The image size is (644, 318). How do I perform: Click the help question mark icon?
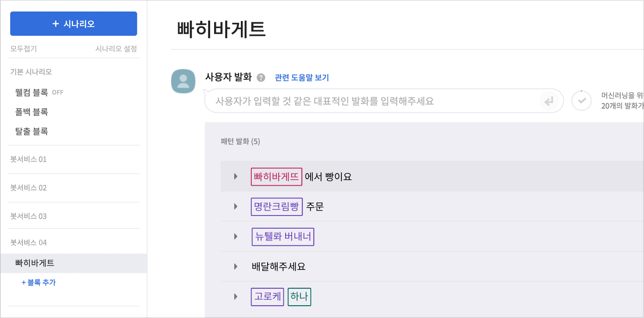click(261, 78)
